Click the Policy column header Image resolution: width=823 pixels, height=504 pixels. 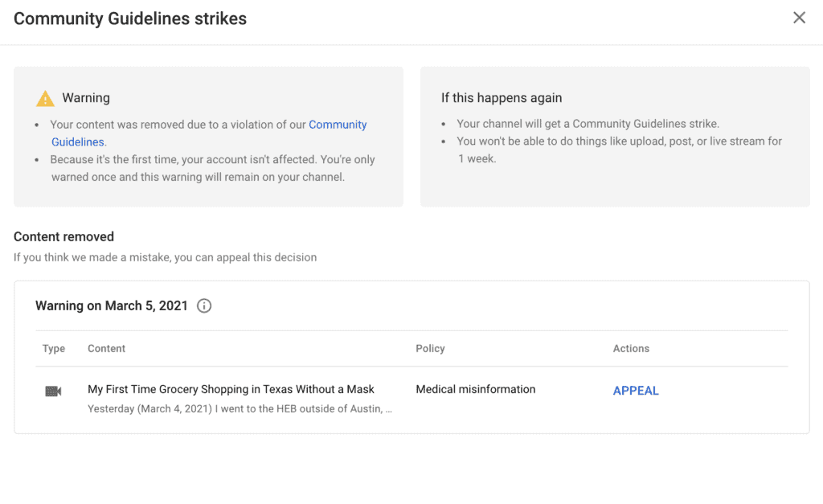tap(430, 349)
